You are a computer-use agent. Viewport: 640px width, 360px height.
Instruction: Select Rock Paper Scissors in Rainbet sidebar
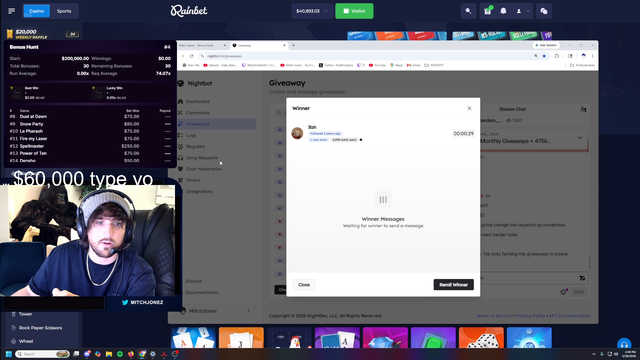40,328
